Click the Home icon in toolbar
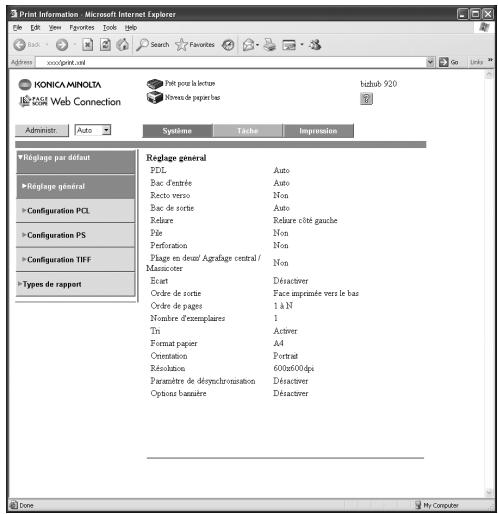Viewport: 498px width, 514px height. pos(123,44)
